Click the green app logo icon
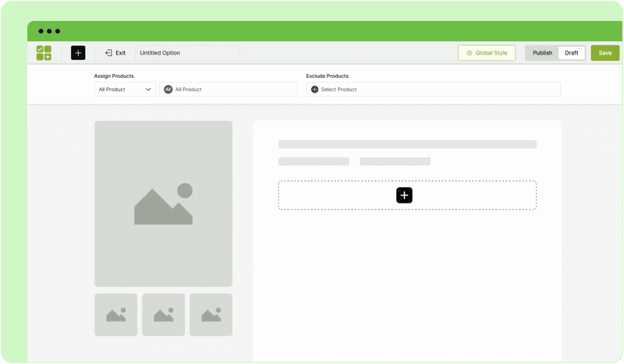Screen dimensions: 624x364 (44, 53)
